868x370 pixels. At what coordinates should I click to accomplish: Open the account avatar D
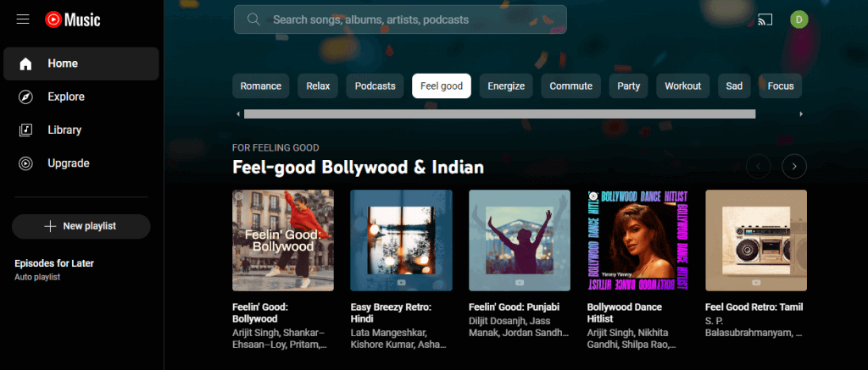(x=798, y=20)
